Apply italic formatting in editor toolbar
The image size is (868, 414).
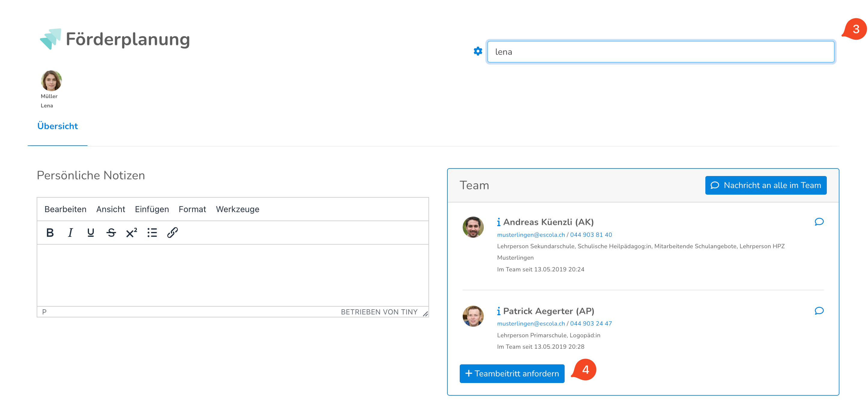70,233
